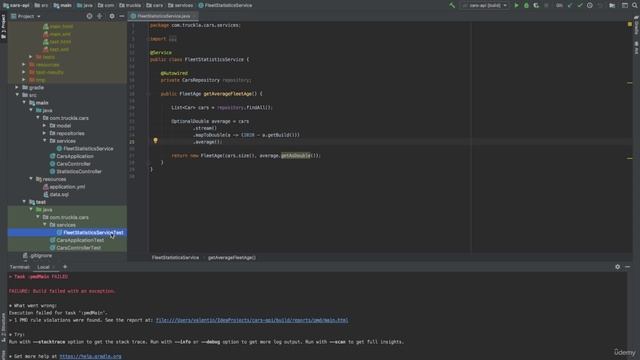
Task: Click the services breadcrumb in navigation bar
Action: click(x=180, y=5)
